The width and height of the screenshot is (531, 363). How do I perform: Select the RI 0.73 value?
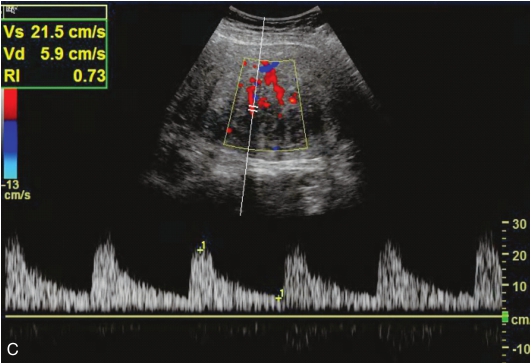click(x=54, y=76)
